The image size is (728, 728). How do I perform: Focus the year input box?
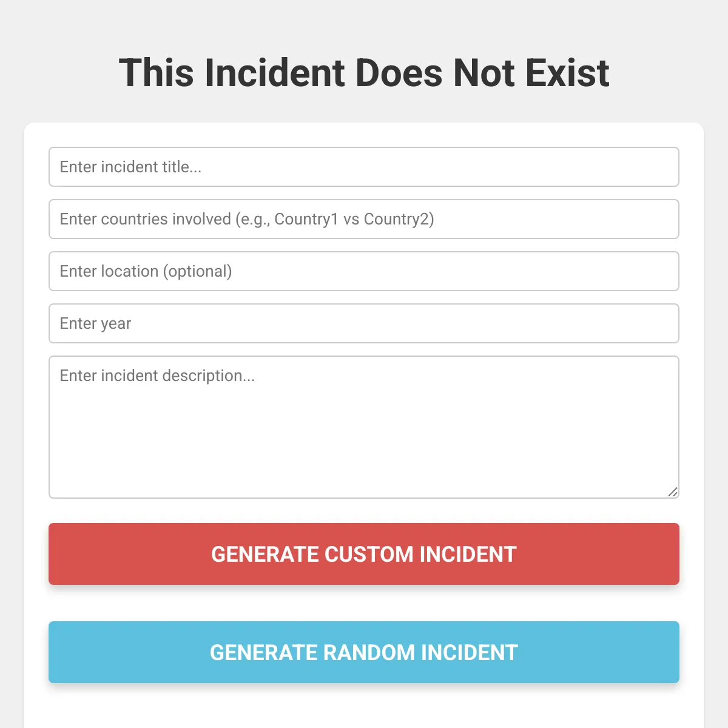pyautogui.click(x=364, y=323)
